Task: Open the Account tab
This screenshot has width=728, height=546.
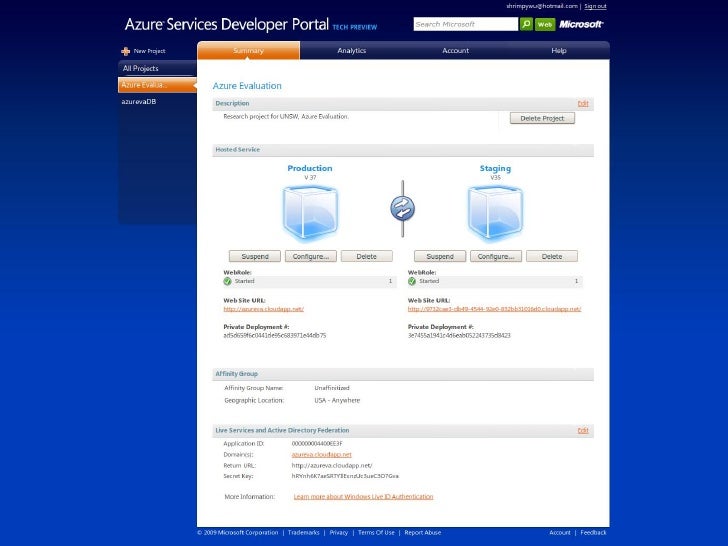Action: click(455, 50)
